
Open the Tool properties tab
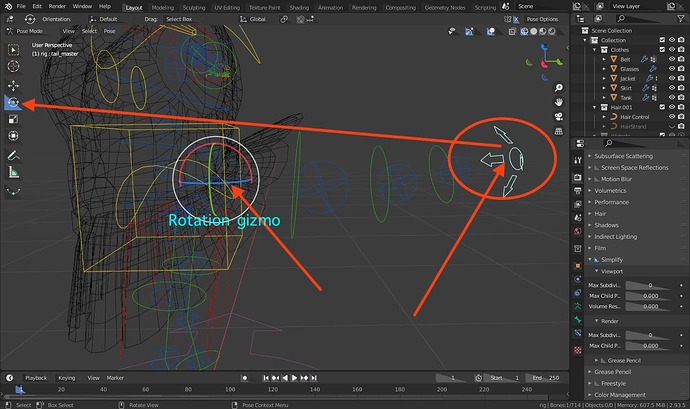[578, 160]
